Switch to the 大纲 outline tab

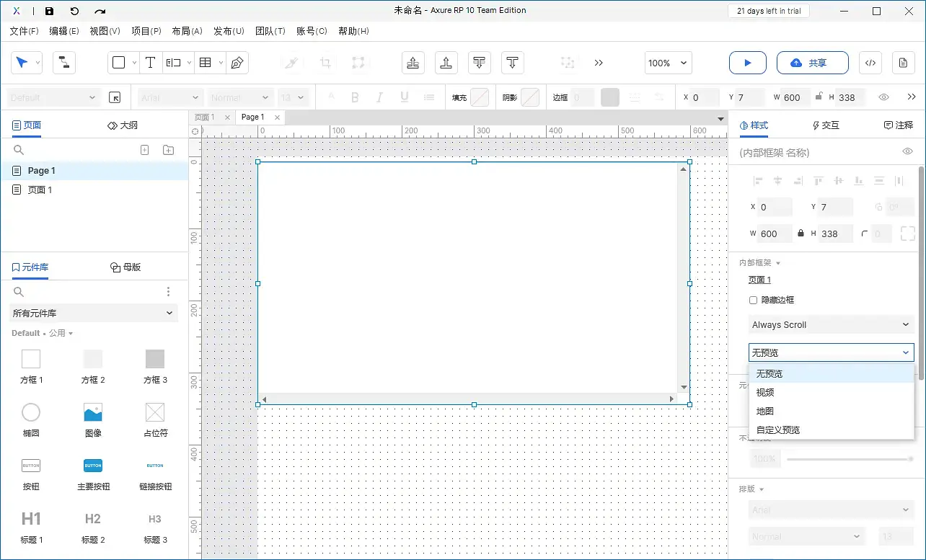tap(123, 125)
